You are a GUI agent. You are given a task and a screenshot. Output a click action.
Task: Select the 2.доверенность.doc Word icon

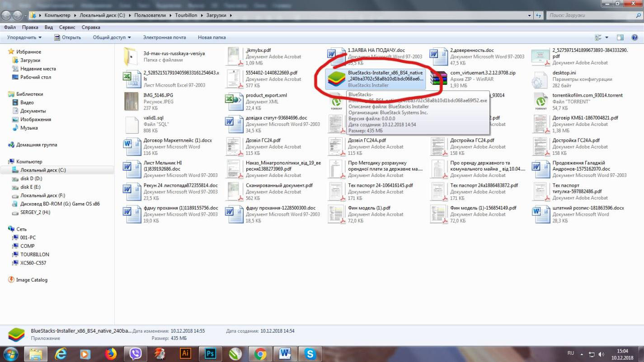438,56
